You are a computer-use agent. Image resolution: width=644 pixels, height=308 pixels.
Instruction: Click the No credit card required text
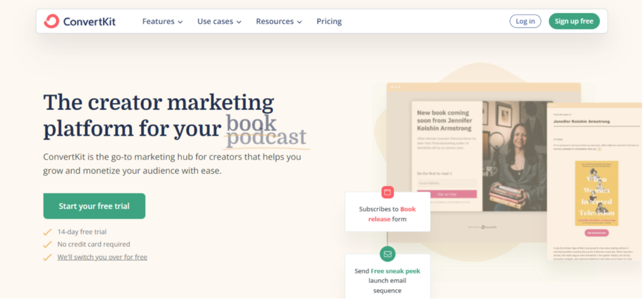(94, 245)
